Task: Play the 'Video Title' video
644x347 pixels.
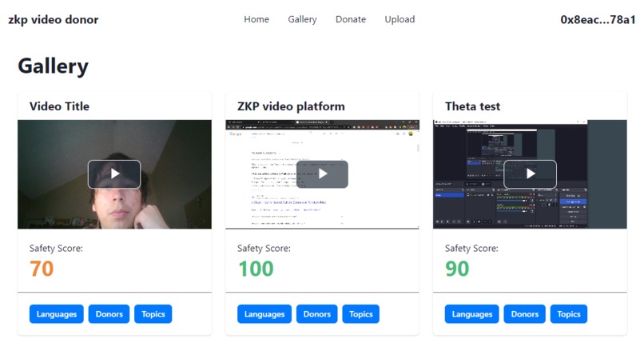Action: tap(114, 174)
